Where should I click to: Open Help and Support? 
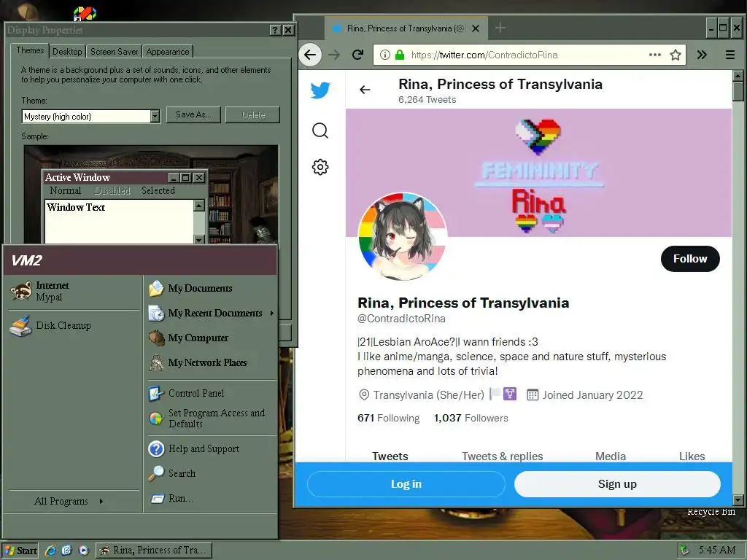pyautogui.click(x=194, y=448)
